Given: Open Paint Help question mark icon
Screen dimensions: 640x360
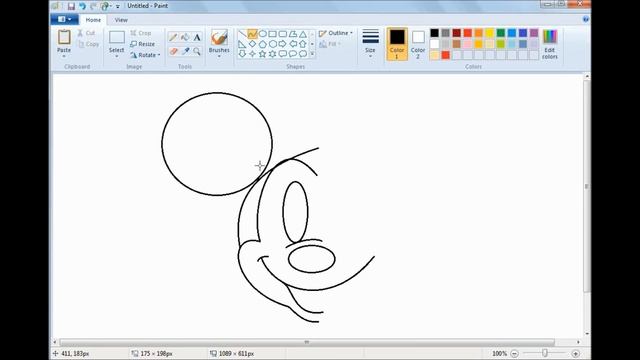Looking at the screenshot, I should 586,19.
